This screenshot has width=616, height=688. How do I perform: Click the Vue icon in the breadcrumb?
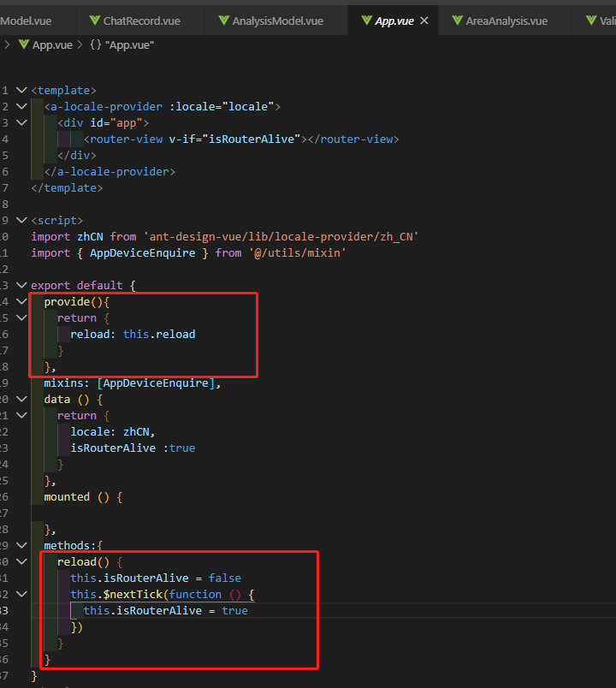(x=24, y=44)
